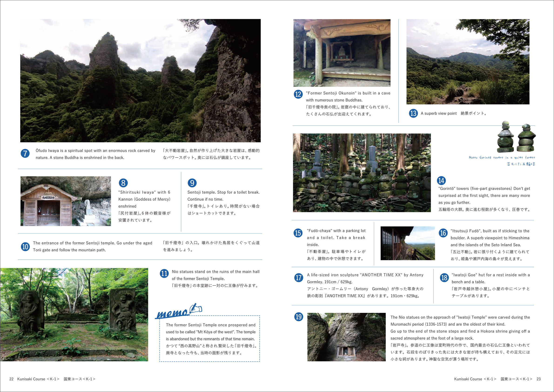Click the blue number 11 marker
Image resolution: width=554 pixels, height=392 pixels.
pos(164,273)
